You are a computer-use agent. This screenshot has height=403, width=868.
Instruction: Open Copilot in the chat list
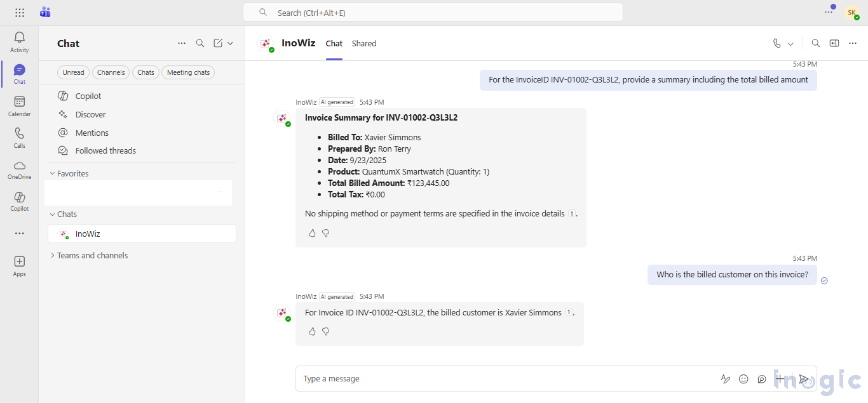click(88, 96)
